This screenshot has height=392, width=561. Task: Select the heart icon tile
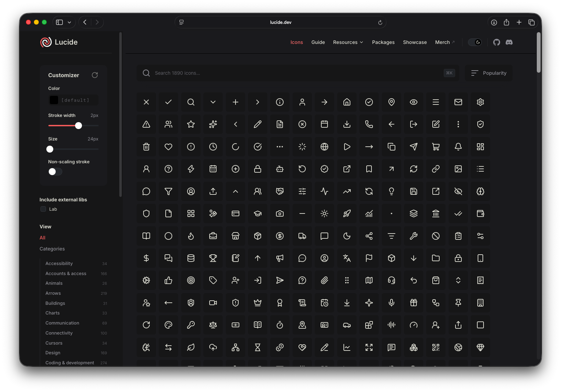(168, 147)
